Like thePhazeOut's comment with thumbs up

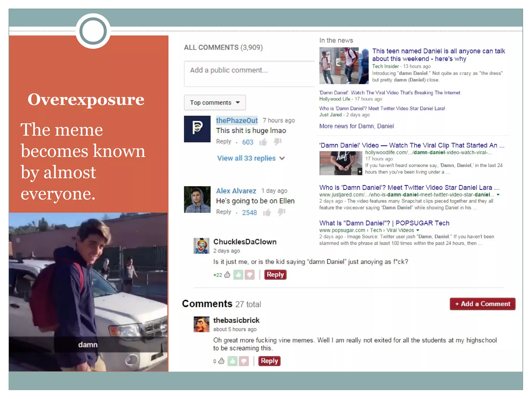click(x=263, y=142)
